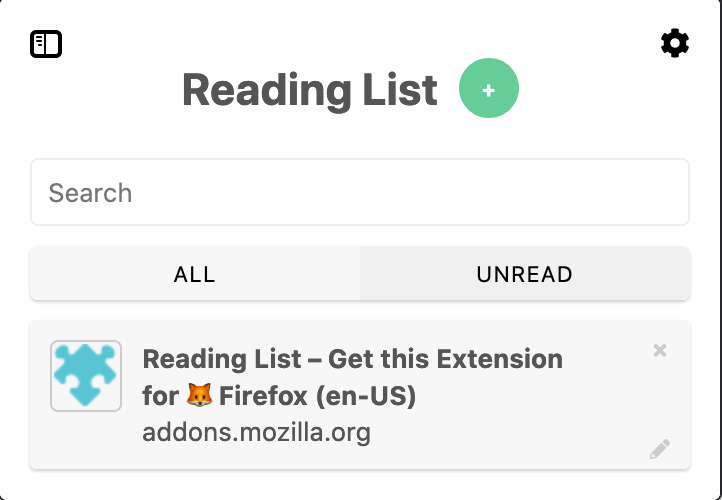The width and height of the screenshot is (722, 500).
Task: Click the "Search" placeholder text
Action: click(x=90, y=192)
